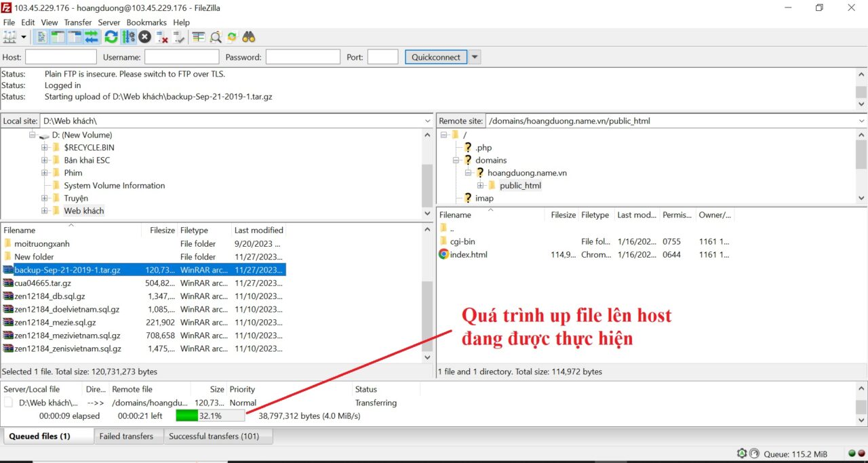
Task: Sort local files by Last modified column
Action: 258,230
